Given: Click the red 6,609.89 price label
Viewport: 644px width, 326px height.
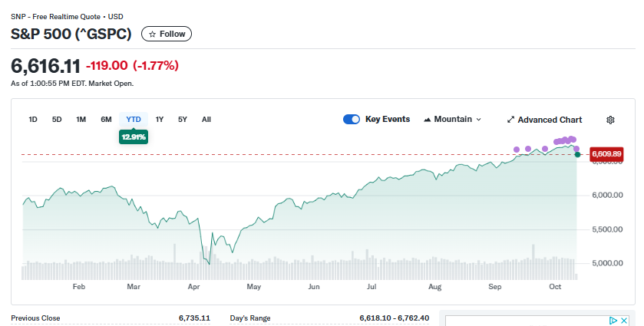Looking at the screenshot, I should [606, 155].
